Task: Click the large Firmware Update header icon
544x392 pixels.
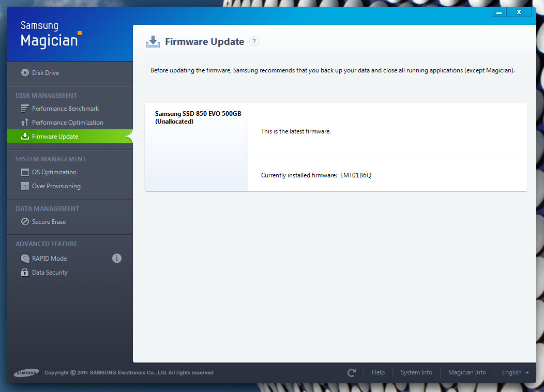Action: tap(153, 41)
